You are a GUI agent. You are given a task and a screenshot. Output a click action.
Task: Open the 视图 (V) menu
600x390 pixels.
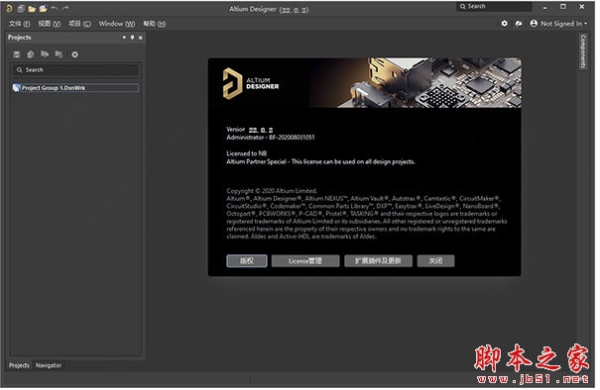pyautogui.click(x=49, y=24)
